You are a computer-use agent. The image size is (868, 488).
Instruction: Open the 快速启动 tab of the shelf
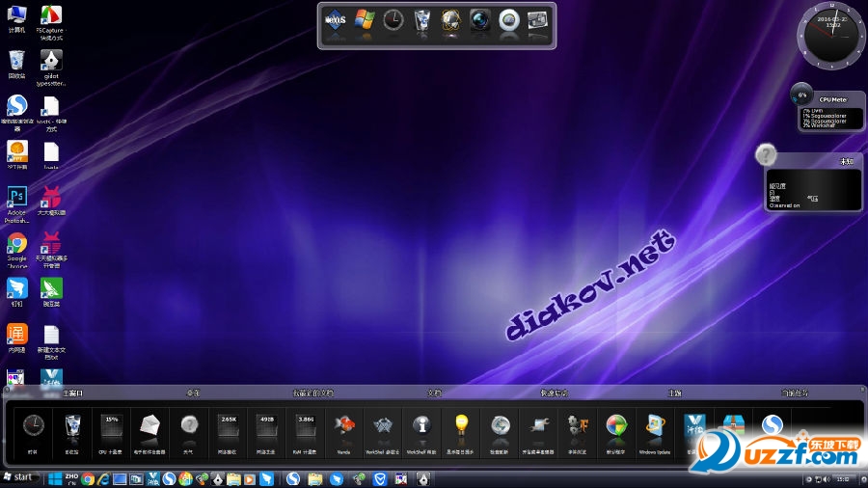click(555, 393)
